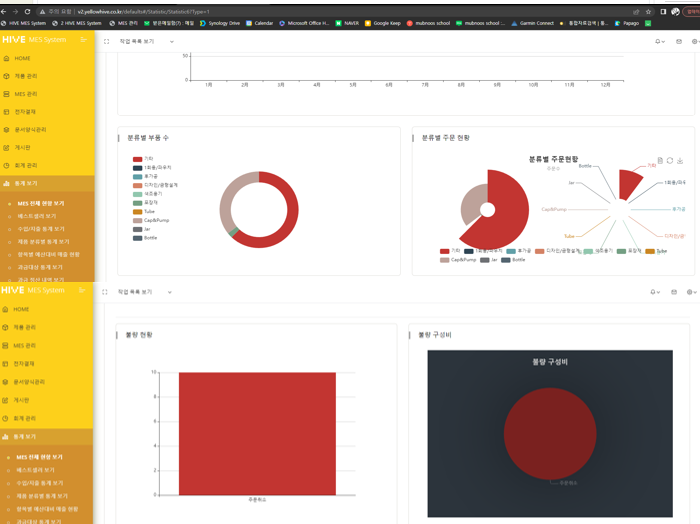Click red circle in 불량 구성비 chart
The height and width of the screenshot is (524, 700).
[x=550, y=433]
